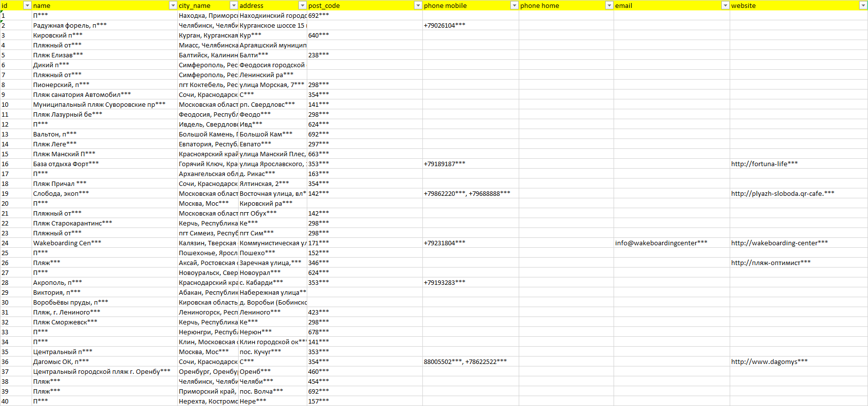Expand the phone home filter arrow

click(609, 5)
